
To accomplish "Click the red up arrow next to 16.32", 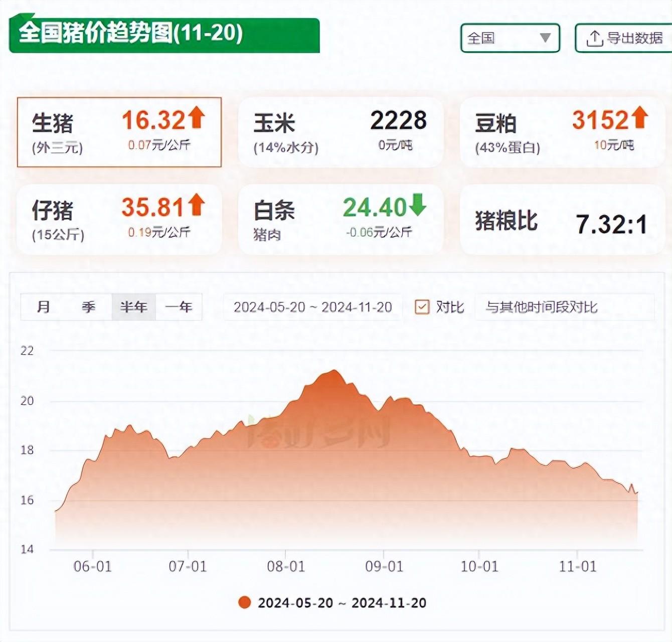I will pos(197,117).
